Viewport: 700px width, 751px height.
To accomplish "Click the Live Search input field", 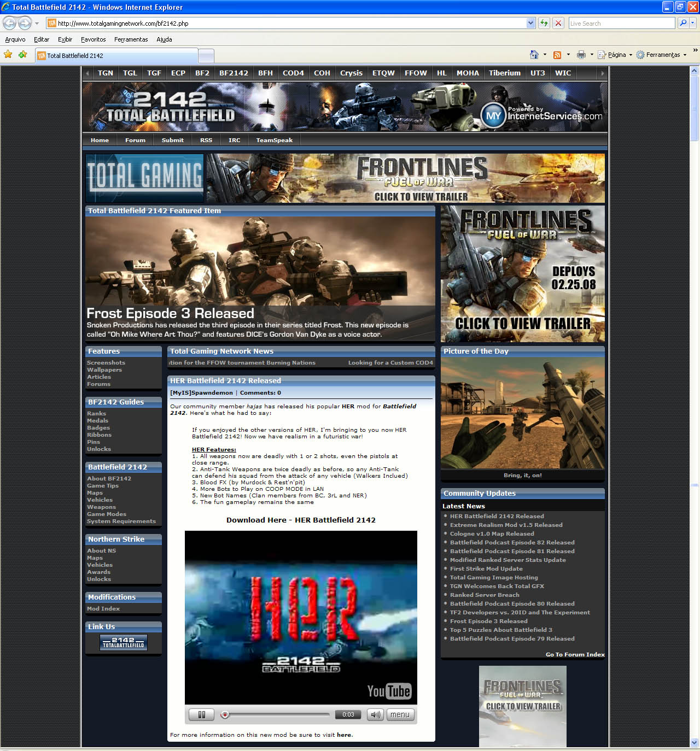I will pyautogui.click(x=621, y=23).
